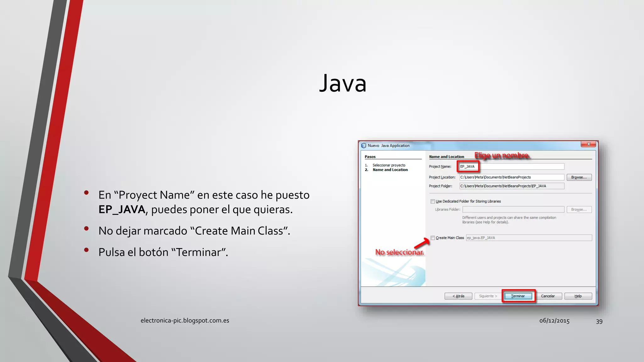Toggle Use Dedicated Folder for Storing Libraries
644x362 pixels.
[433, 201]
